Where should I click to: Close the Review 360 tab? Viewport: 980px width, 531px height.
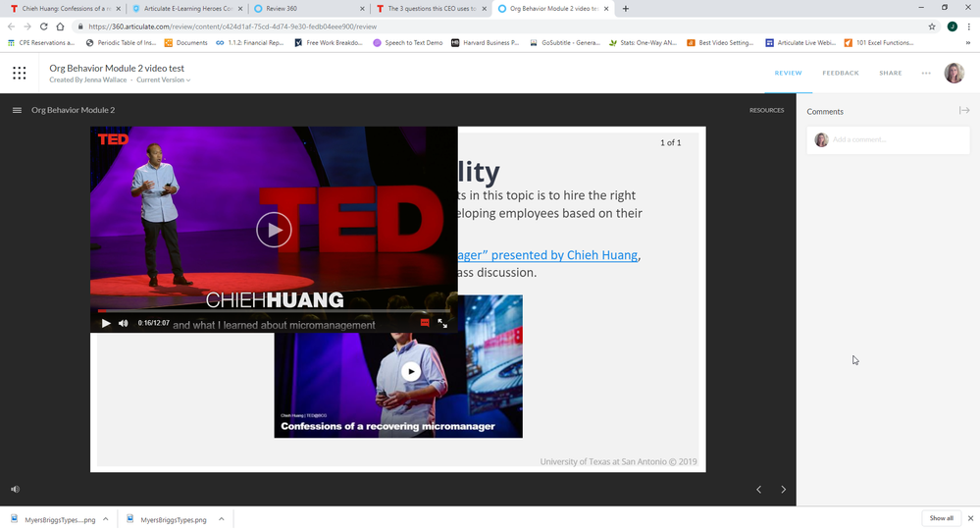tap(363, 9)
